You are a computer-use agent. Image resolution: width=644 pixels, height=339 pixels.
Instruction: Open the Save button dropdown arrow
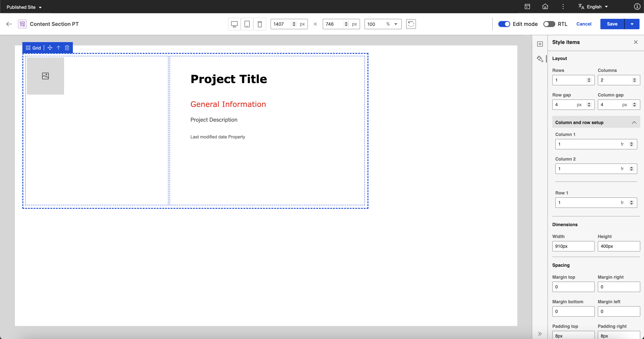pos(632,24)
